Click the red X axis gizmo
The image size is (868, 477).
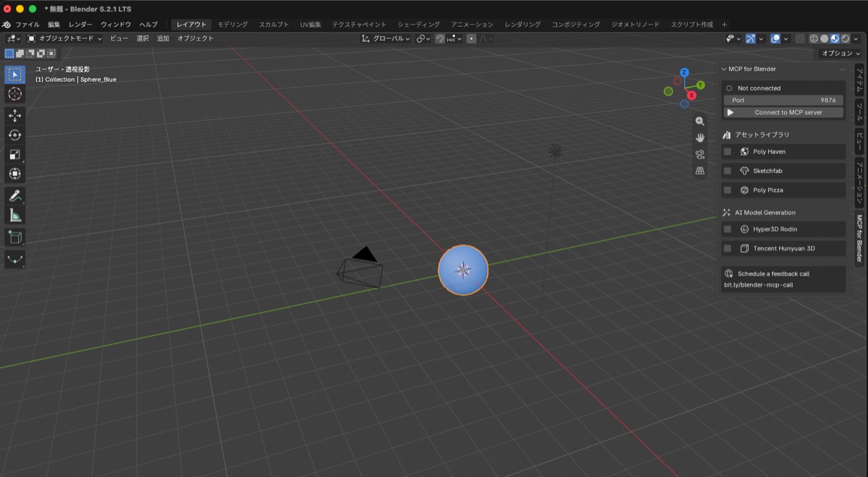click(x=692, y=95)
